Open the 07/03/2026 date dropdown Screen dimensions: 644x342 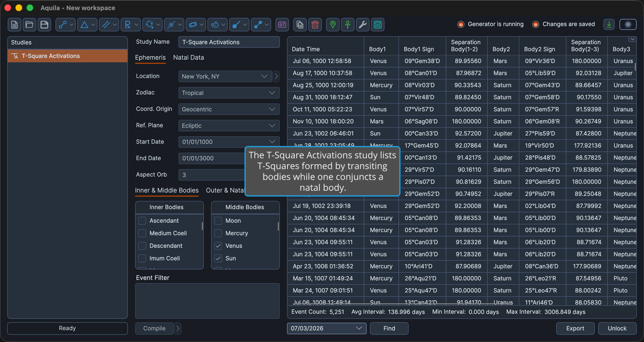tap(327, 328)
